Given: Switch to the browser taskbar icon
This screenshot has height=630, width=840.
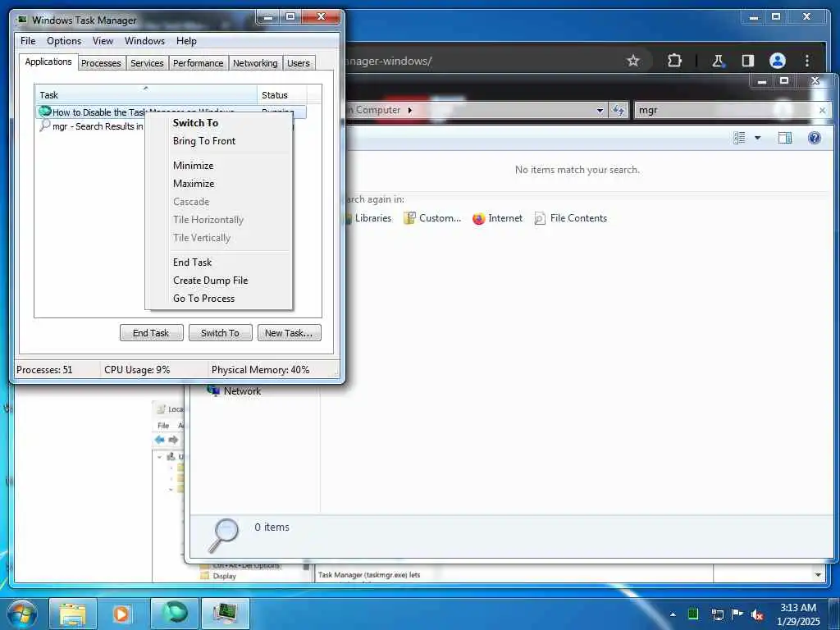Looking at the screenshot, I should [174, 614].
